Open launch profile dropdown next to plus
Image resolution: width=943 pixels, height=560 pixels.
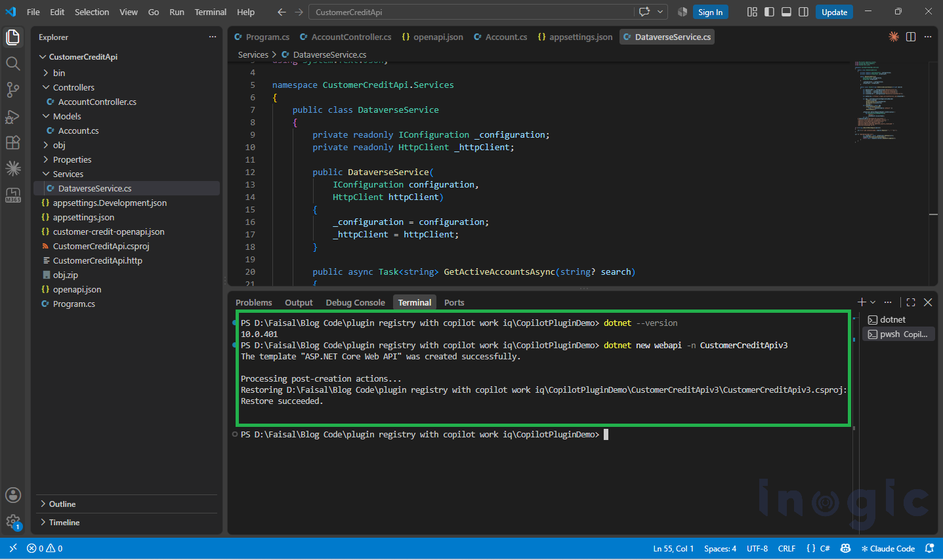coord(873,302)
